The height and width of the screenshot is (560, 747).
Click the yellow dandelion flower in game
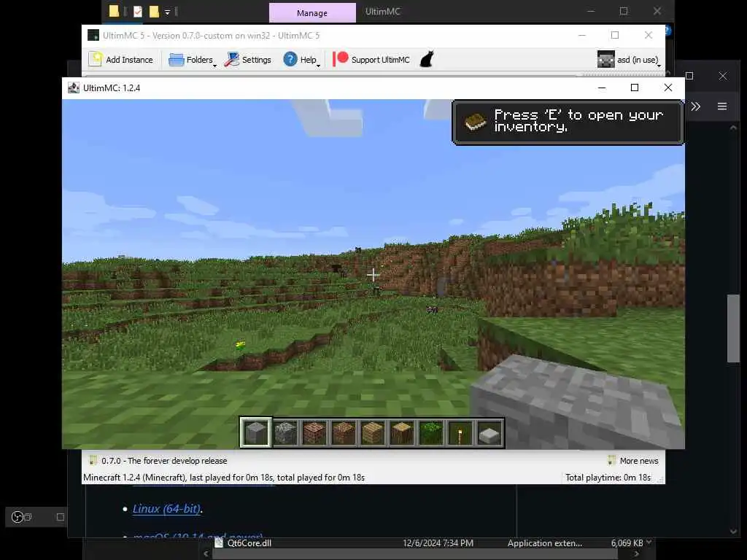[x=241, y=345]
